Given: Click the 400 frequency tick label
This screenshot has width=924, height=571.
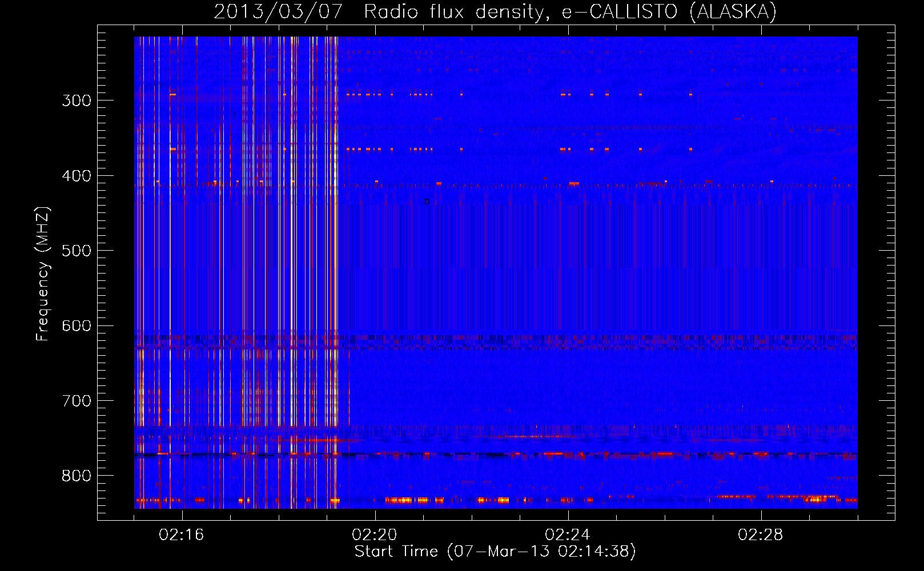Looking at the screenshot, I should (77, 176).
